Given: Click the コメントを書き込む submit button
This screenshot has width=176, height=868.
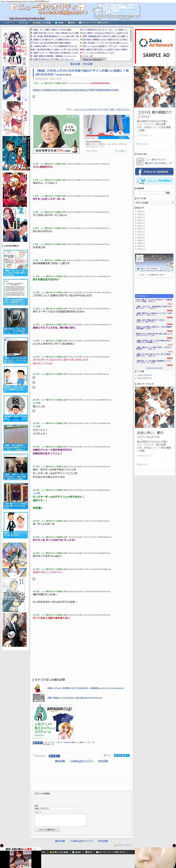Looking at the screenshot, I should [47, 829].
